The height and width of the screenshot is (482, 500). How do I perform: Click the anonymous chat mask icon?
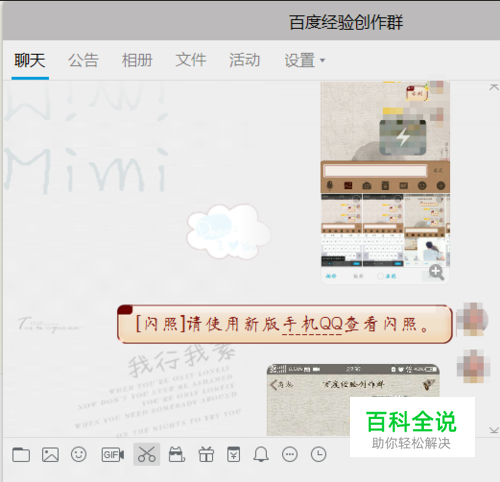tap(177, 454)
